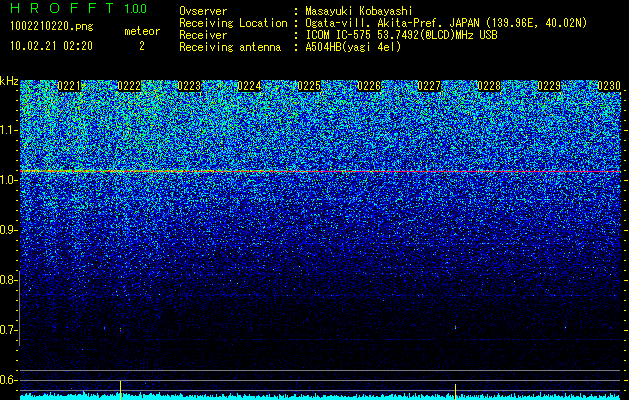Click observer name Masayuki Kobayashi
This screenshot has width=629, height=400.
click(359, 11)
